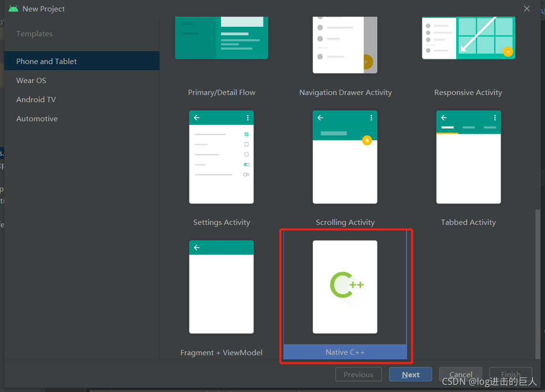Select the Primary/Detail Flow template
This screenshot has width=545, height=392.
(221, 38)
